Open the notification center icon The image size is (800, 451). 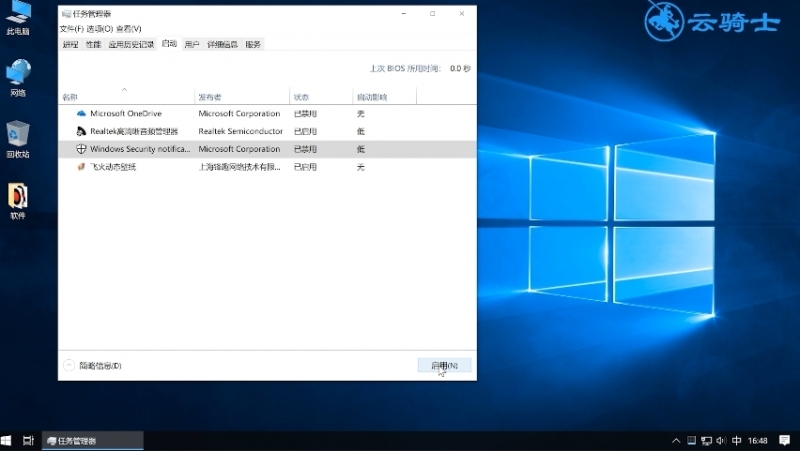point(785,440)
